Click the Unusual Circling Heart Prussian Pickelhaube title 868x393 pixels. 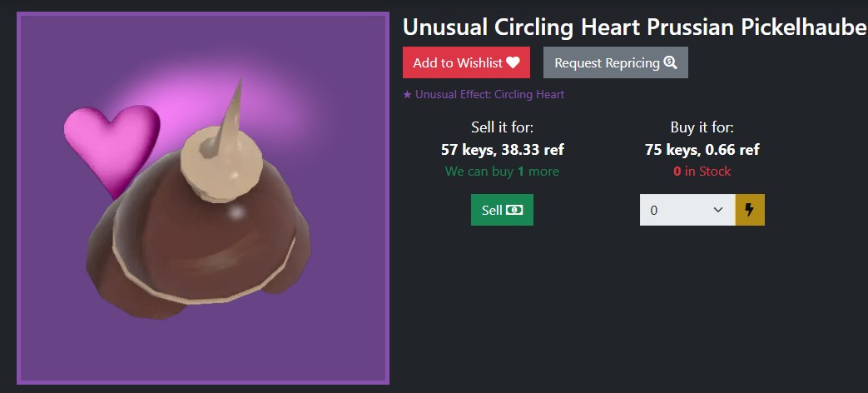point(635,27)
